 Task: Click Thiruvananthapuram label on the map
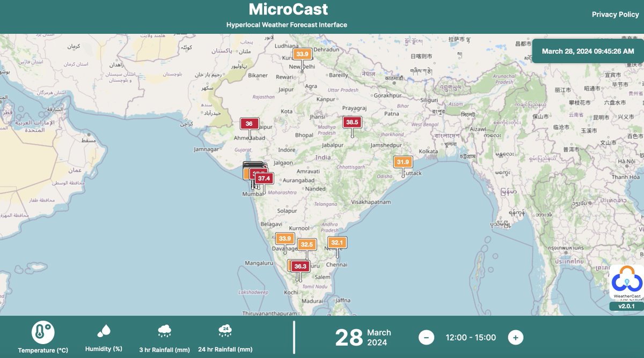pyautogui.click(x=269, y=313)
